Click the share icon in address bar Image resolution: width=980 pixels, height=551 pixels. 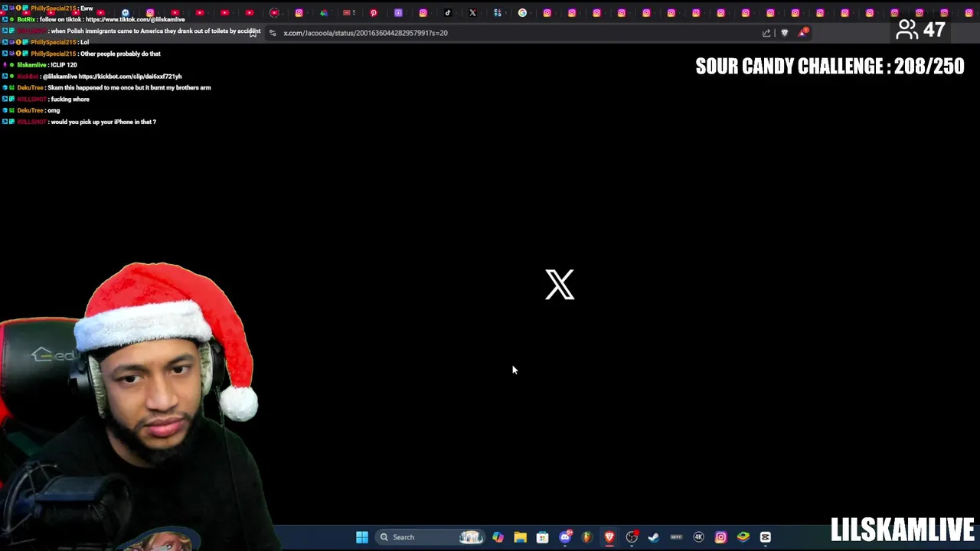(766, 33)
